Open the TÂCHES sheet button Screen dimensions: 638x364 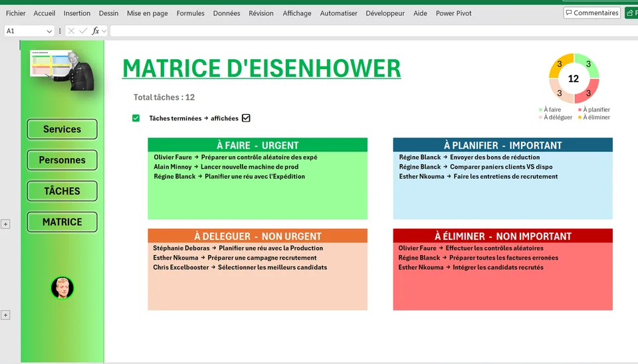[62, 191]
